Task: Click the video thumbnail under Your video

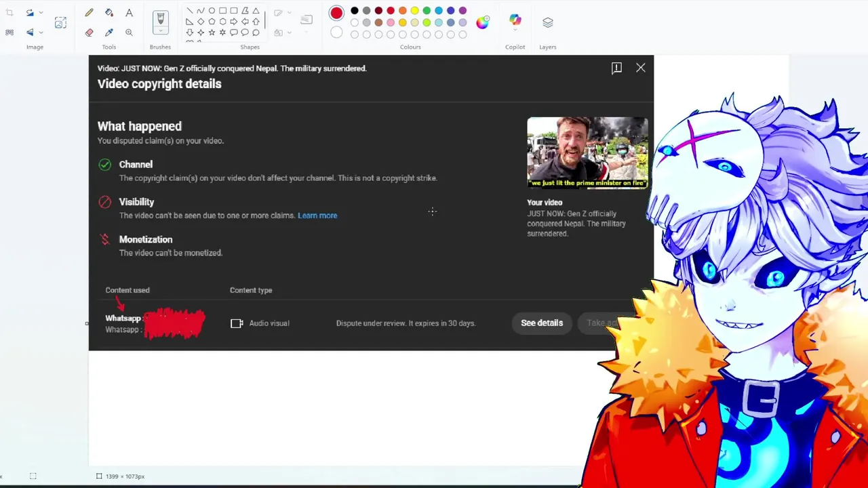Action: pyautogui.click(x=587, y=152)
